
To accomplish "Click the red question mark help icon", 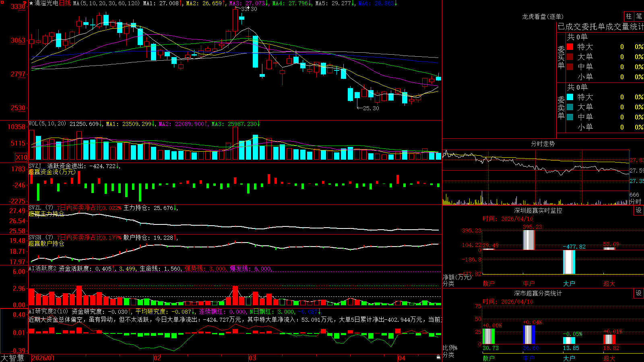I will click(25, 2).
